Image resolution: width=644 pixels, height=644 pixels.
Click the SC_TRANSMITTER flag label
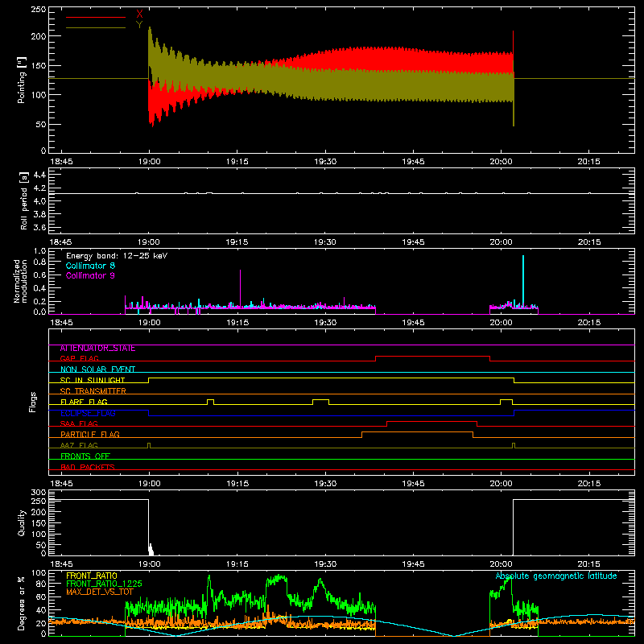click(x=93, y=391)
